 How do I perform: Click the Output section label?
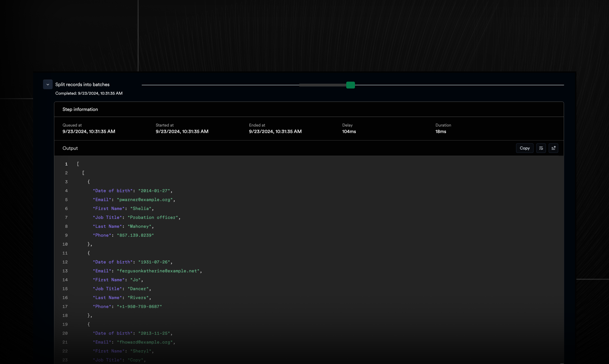tap(70, 148)
